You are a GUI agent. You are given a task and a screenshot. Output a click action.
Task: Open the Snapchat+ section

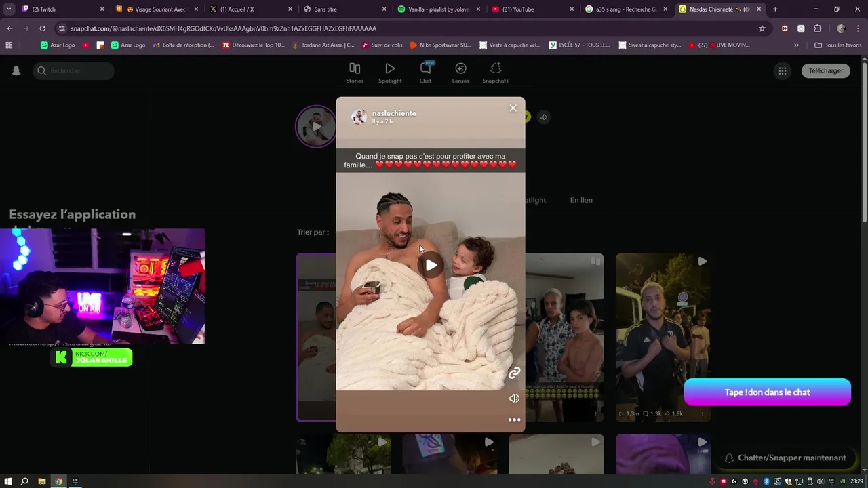pyautogui.click(x=496, y=73)
